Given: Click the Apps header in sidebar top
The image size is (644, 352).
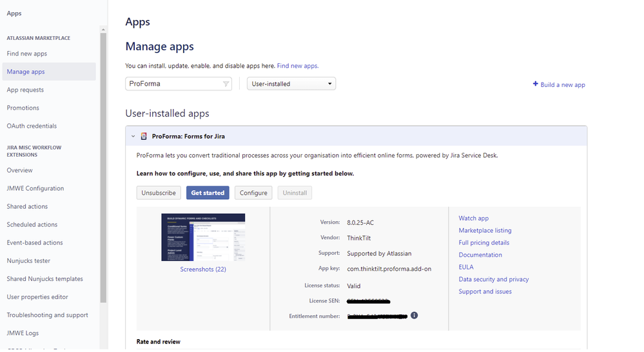Looking at the screenshot, I should pyautogui.click(x=14, y=13).
